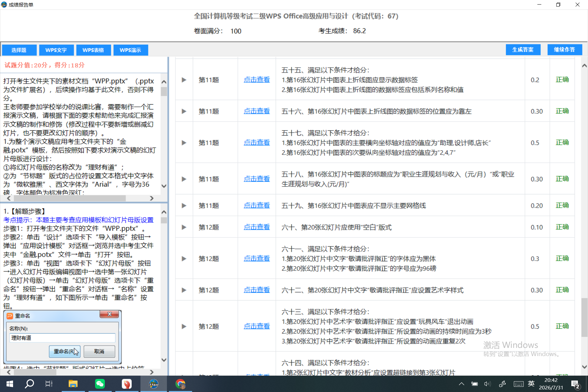
Task: Click the 0.10 score for item 六十
Action: [537, 227]
